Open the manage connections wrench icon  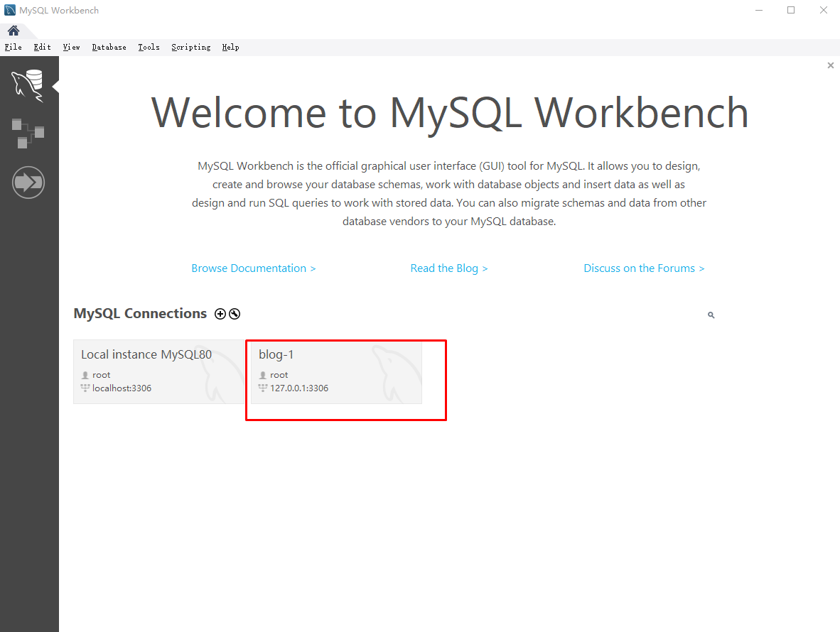[x=235, y=314]
